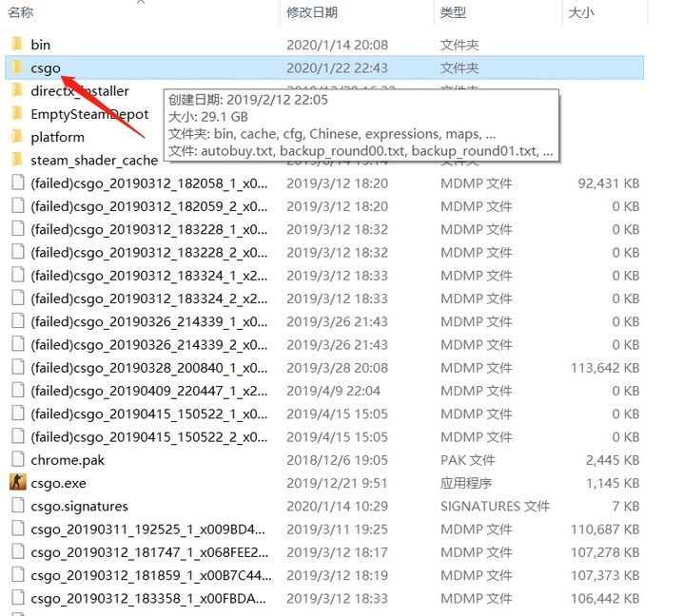
Task: Select the platform folder name
Action: click(x=58, y=137)
